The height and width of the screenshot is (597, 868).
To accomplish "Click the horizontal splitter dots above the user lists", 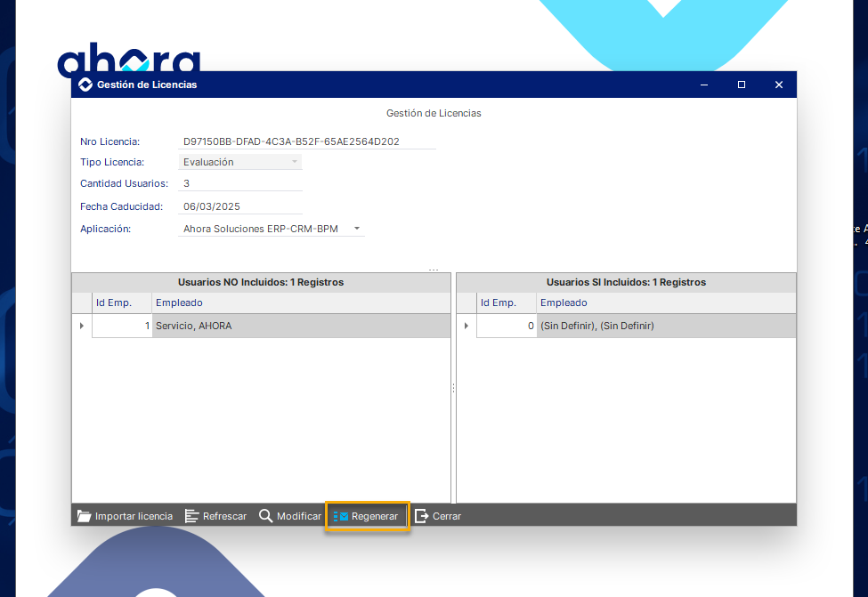I will tap(434, 270).
